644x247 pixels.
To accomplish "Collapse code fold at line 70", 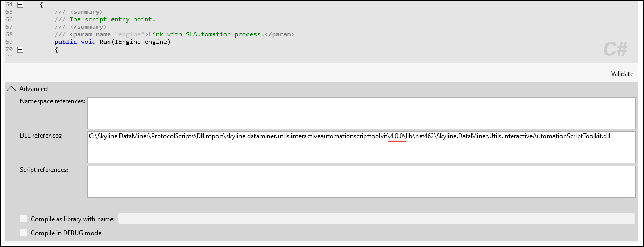I will pos(20,49).
